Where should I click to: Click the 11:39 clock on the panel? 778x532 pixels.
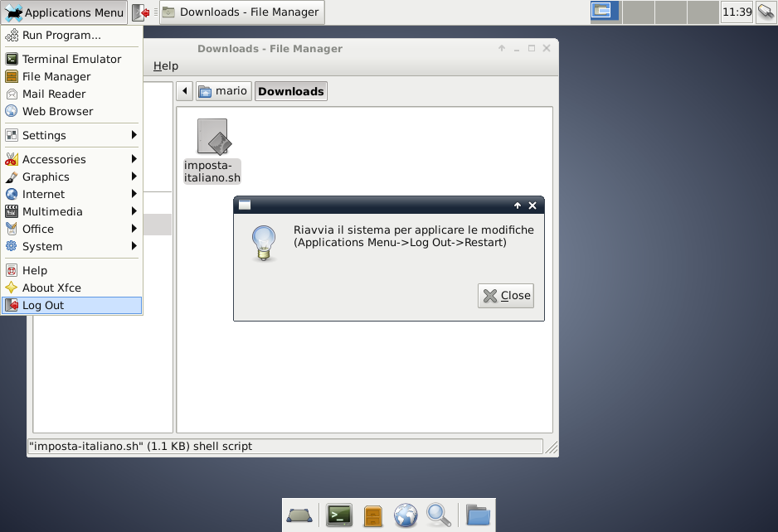tap(737, 12)
